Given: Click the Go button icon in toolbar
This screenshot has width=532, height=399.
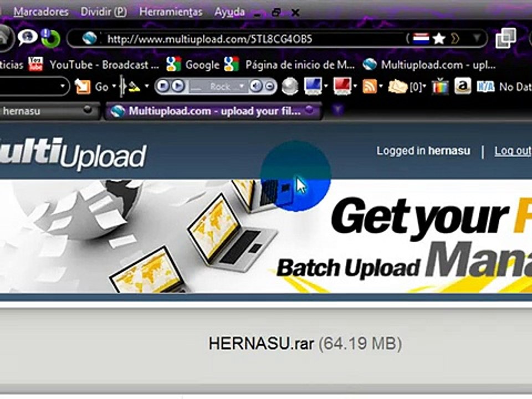Looking at the screenshot, I should [x=91, y=86].
